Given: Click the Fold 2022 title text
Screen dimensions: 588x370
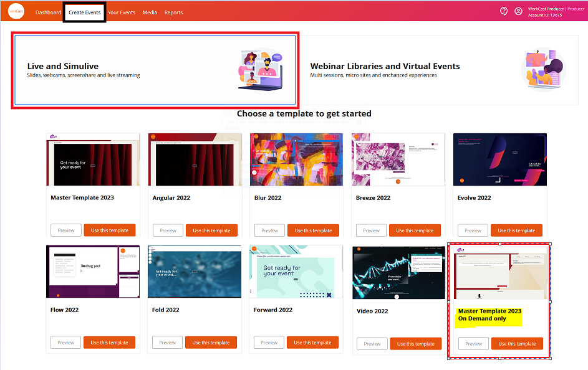Looking at the screenshot, I should pyautogui.click(x=166, y=310).
